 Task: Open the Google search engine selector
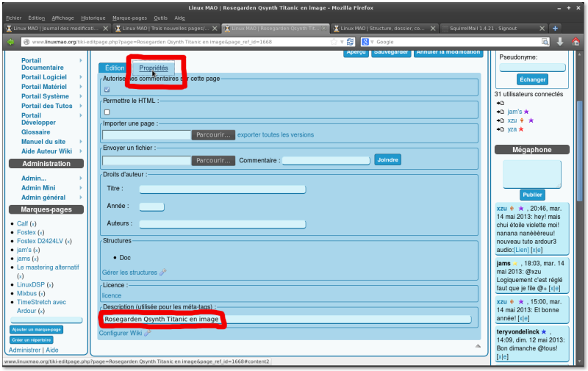(367, 42)
